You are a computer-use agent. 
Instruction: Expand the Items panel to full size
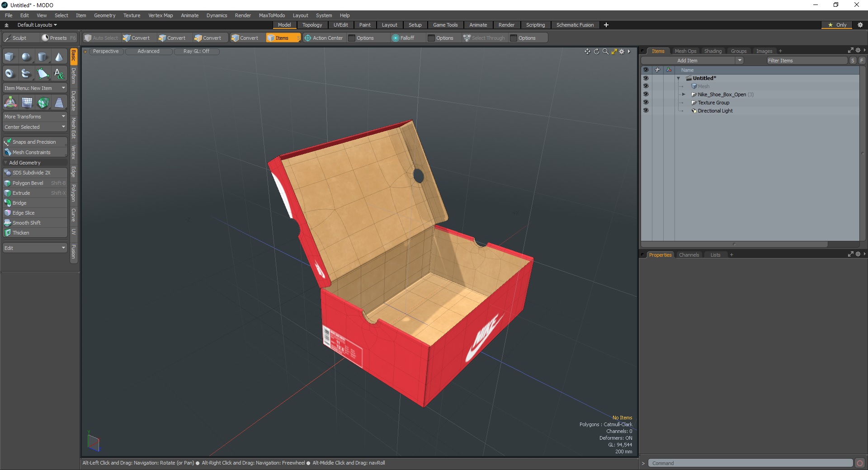click(850, 51)
